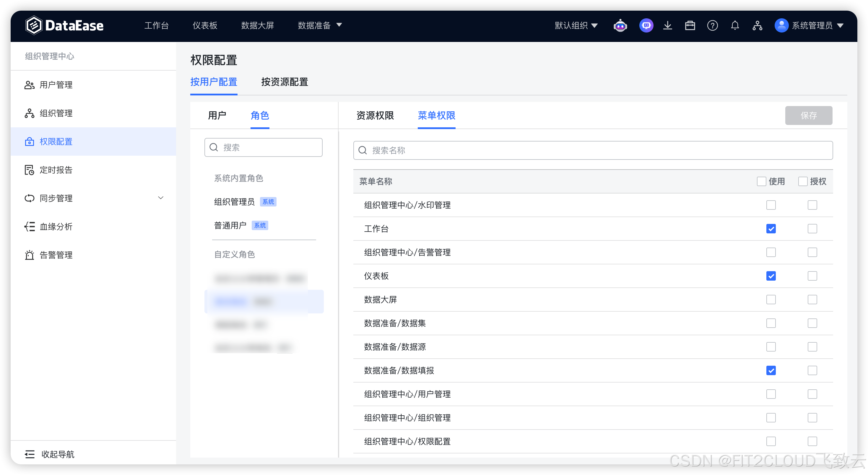Click the organization tree icon in header
The height and width of the screenshot is (475, 868).
click(757, 26)
